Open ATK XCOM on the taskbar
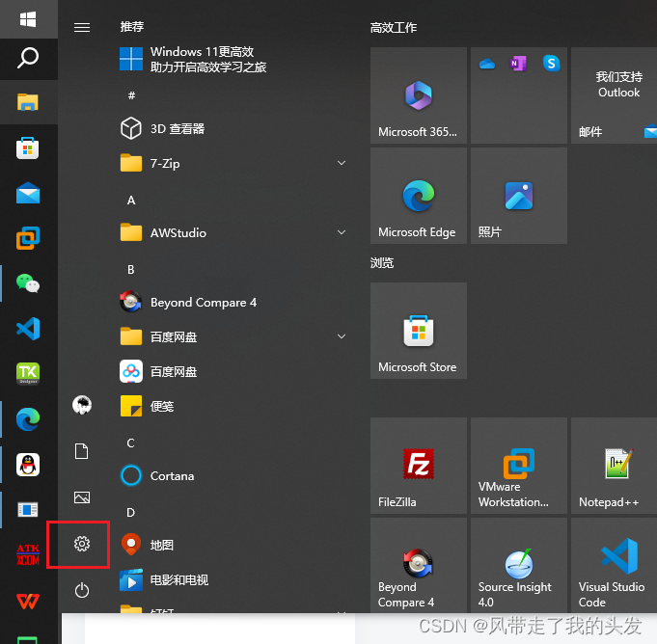 pos(28,554)
